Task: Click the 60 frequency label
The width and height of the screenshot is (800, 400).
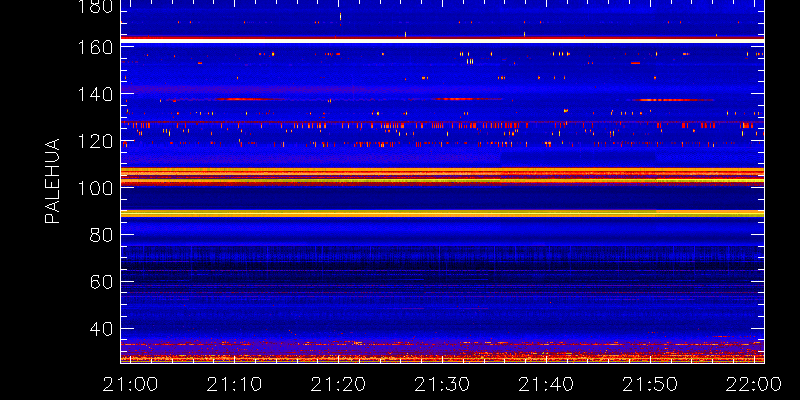Action: [101, 282]
